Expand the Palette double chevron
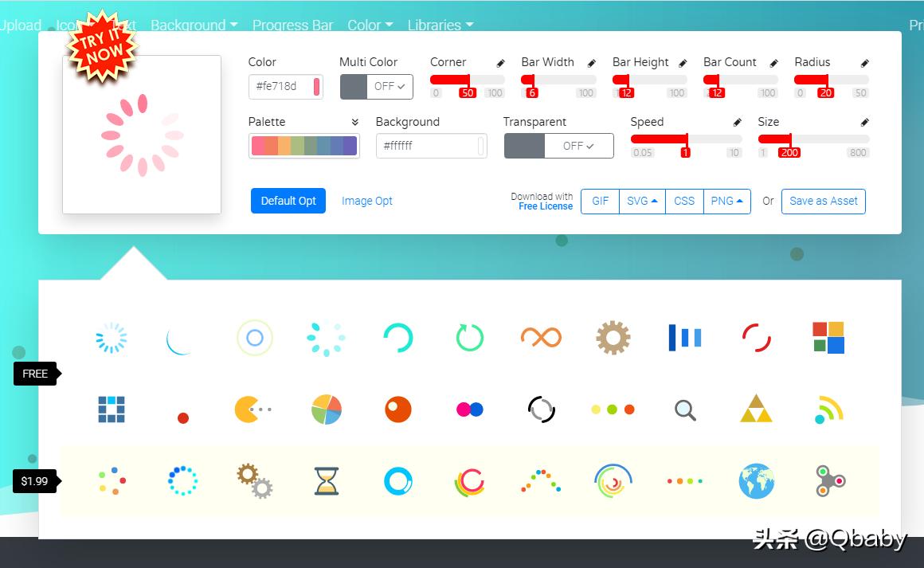Screen dimensions: 924x568 point(354,122)
